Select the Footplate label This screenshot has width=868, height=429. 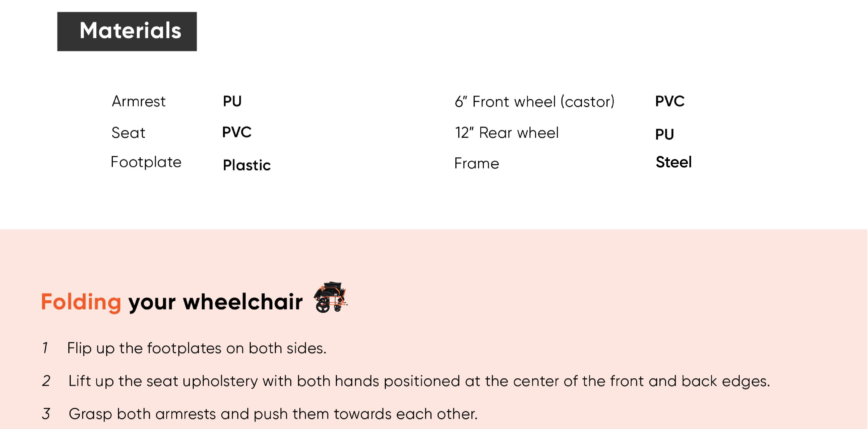(x=146, y=162)
